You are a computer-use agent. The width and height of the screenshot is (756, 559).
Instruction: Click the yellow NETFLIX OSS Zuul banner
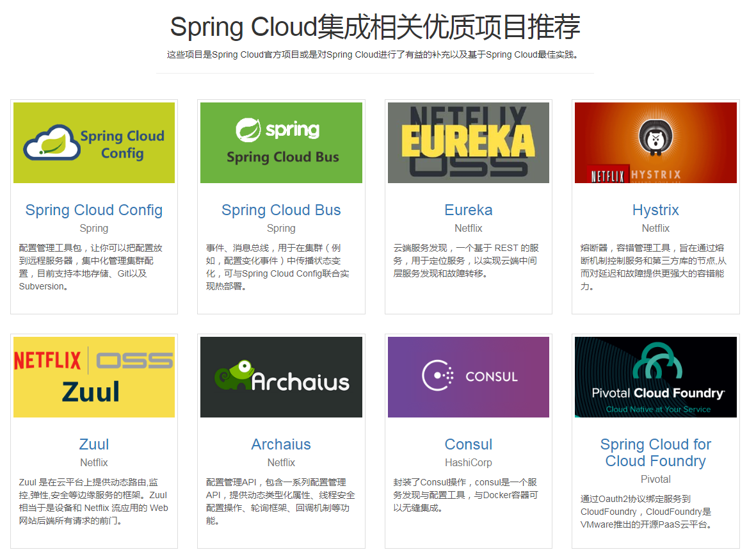pos(93,377)
